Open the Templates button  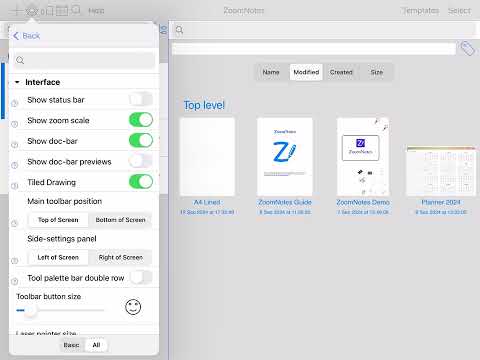click(421, 11)
